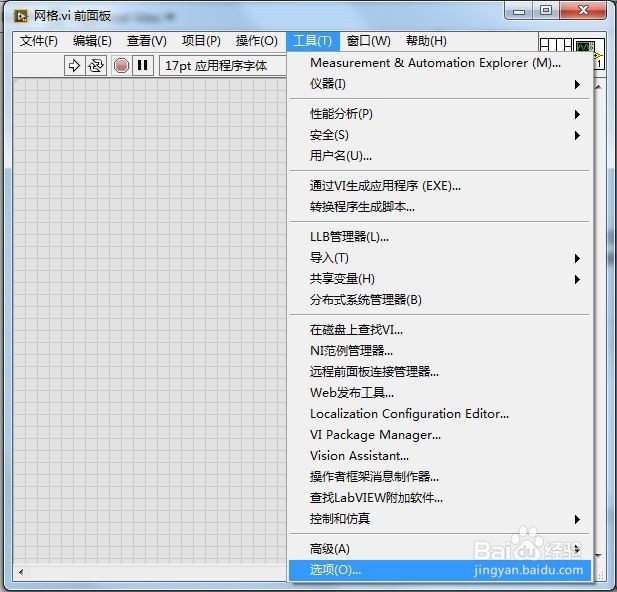Launch VI Package Manager...
The height and width of the screenshot is (592, 617).
coord(440,435)
